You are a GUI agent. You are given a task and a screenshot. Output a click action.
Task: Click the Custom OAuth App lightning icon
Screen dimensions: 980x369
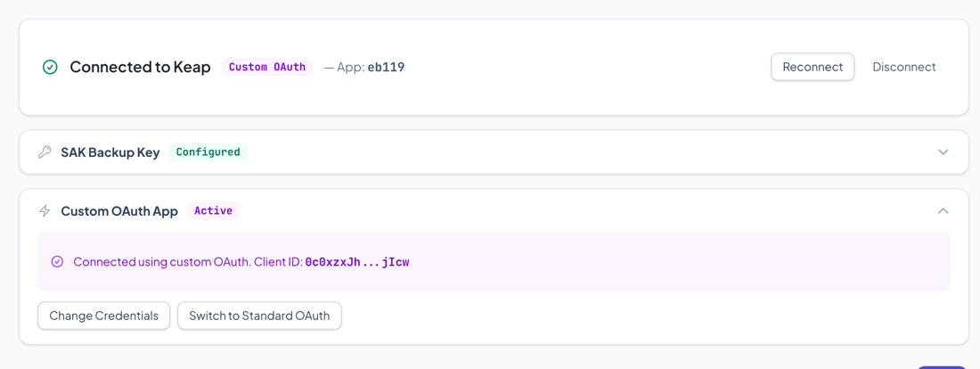tap(45, 210)
